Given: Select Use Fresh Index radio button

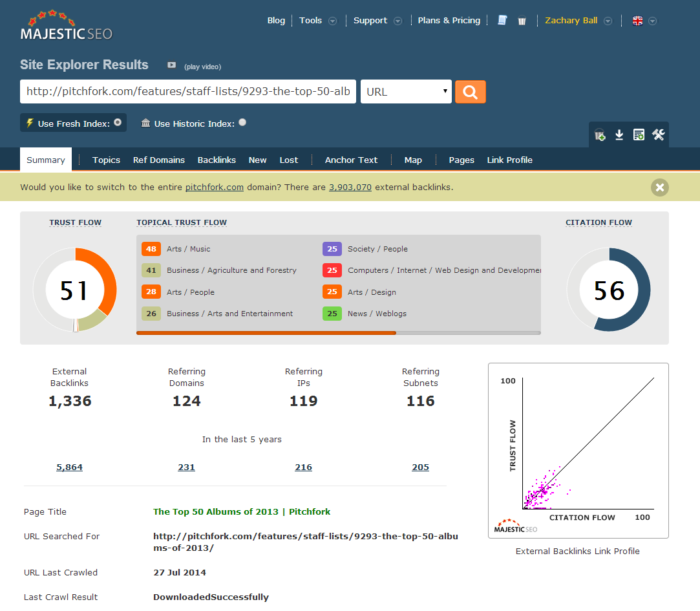Looking at the screenshot, I should pyautogui.click(x=118, y=122).
